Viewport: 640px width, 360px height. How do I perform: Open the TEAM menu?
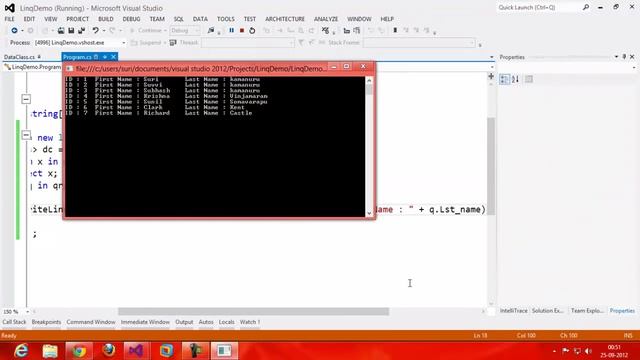pyautogui.click(x=157, y=19)
